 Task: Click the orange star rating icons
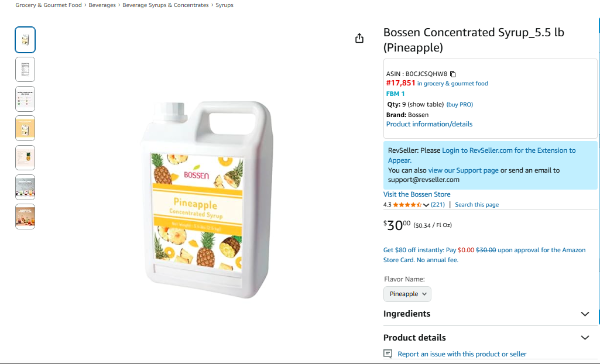click(407, 205)
